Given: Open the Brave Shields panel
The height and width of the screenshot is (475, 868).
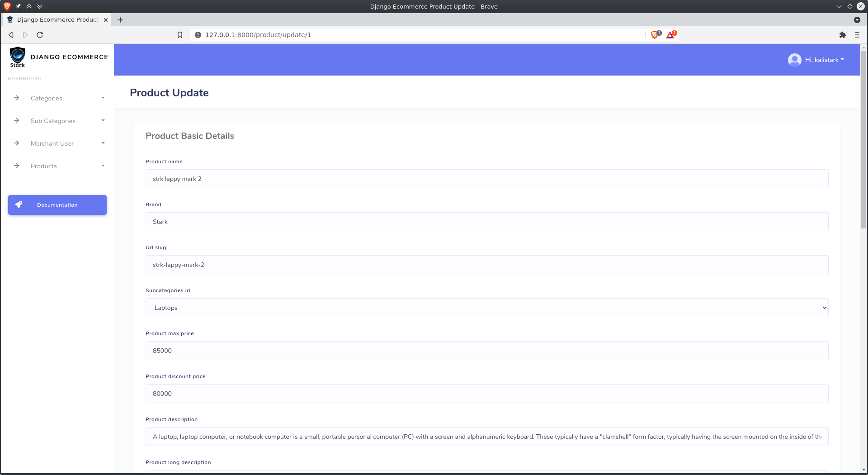Looking at the screenshot, I should 655,34.
